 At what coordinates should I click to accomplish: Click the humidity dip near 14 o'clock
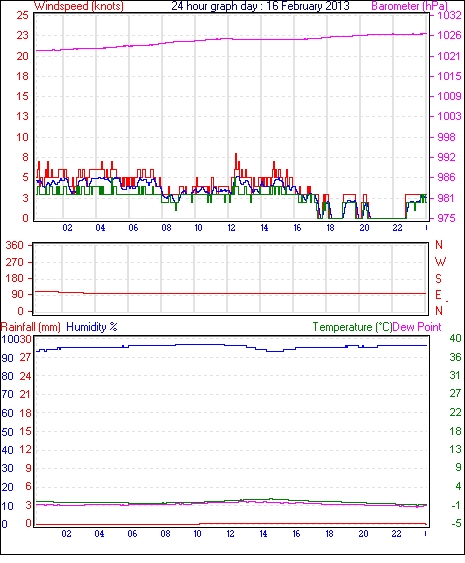(275, 350)
